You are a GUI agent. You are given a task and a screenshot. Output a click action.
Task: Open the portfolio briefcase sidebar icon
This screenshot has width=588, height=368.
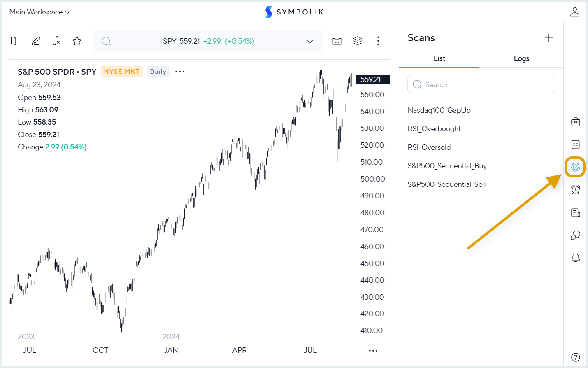576,122
